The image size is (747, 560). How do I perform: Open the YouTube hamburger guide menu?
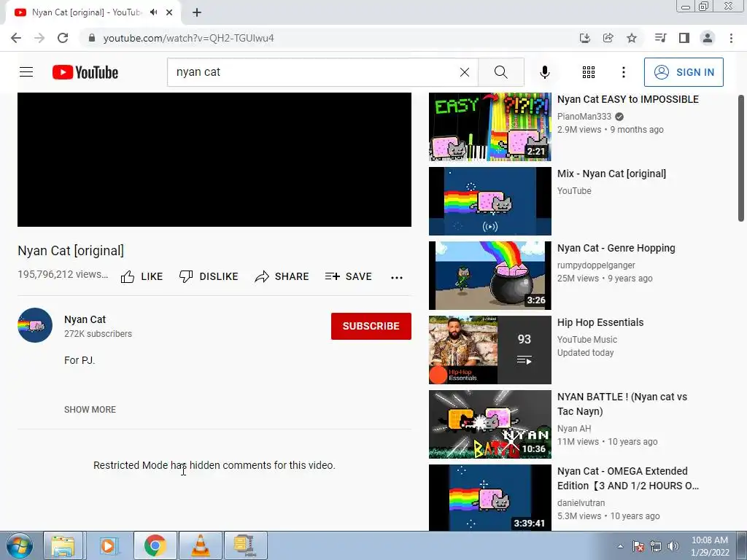(x=26, y=72)
